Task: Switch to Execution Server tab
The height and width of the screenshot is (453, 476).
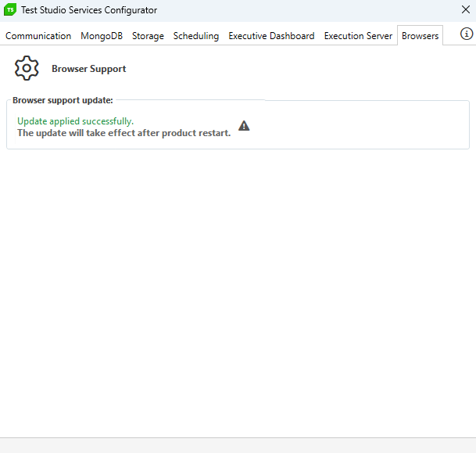Action: [358, 36]
